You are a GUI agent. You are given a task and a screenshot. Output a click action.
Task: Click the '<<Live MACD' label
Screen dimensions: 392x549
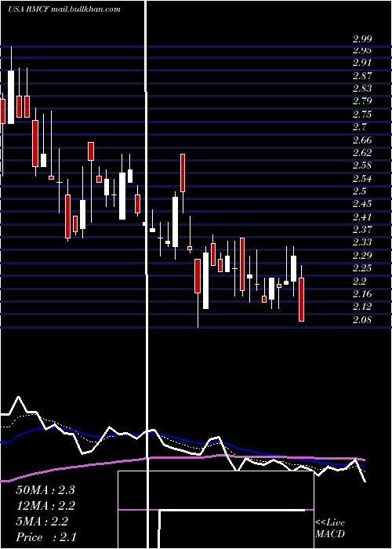(330, 529)
